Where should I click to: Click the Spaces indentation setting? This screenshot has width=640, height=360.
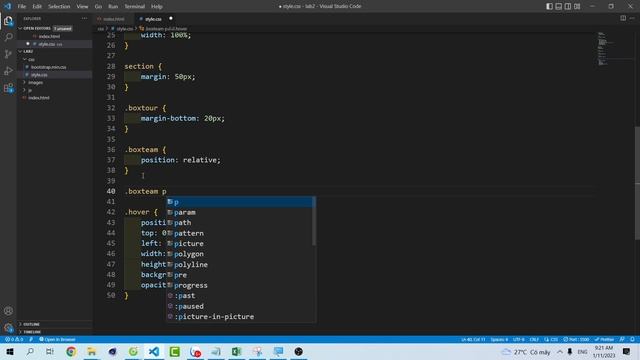coord(499,339)
